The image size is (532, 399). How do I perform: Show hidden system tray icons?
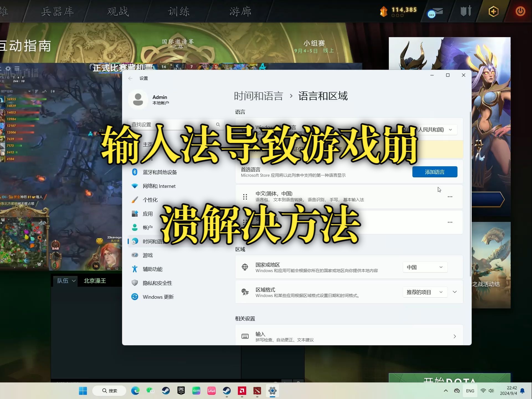(446, 391)
